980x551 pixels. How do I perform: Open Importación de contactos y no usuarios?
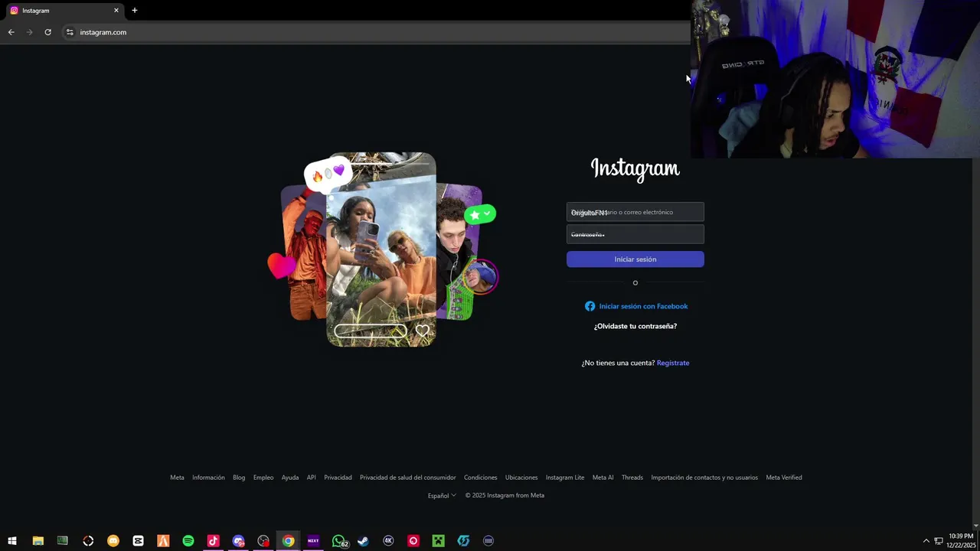pos(704,478)
